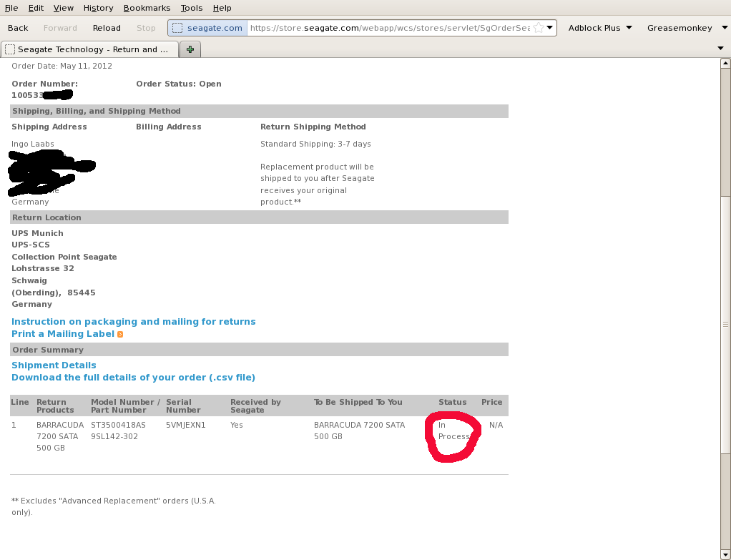This screenshot has width=731, height=560.
Task: Click the Return Location section header
Action: coord(259,217)
